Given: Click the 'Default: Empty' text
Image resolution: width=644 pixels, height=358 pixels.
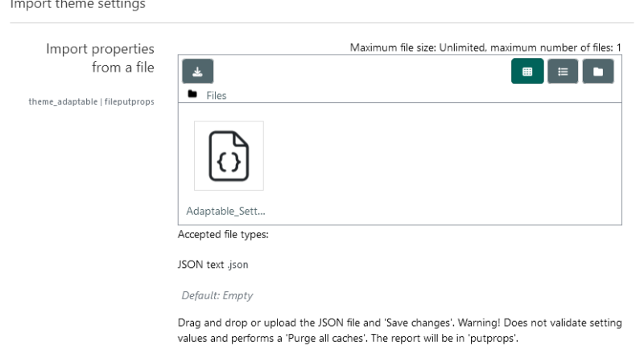Looking at the screenshot, I should click(x=217, y=295).
